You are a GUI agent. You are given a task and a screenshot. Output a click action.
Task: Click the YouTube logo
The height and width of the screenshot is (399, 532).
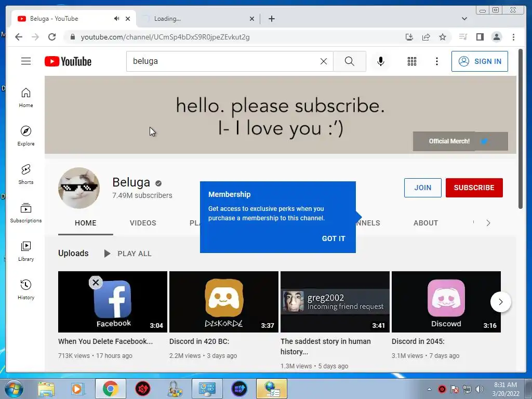point(68,61)
